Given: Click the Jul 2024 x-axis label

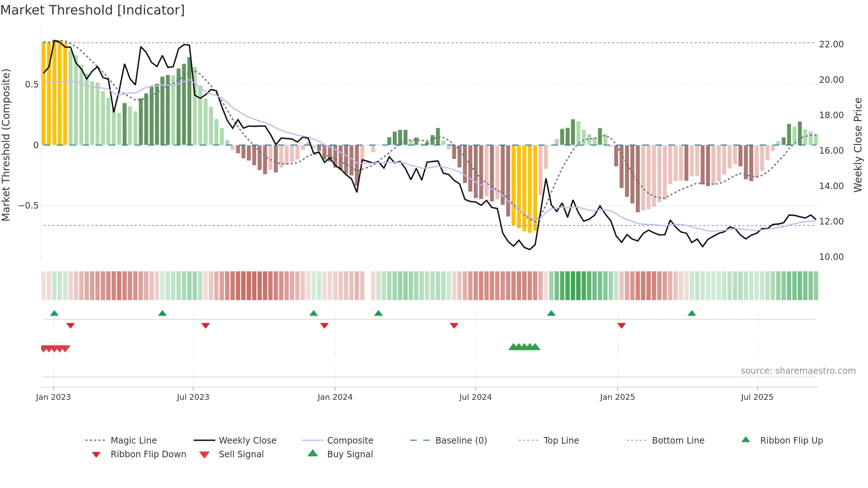Looking at the screenshot, I should coord(476,397).
